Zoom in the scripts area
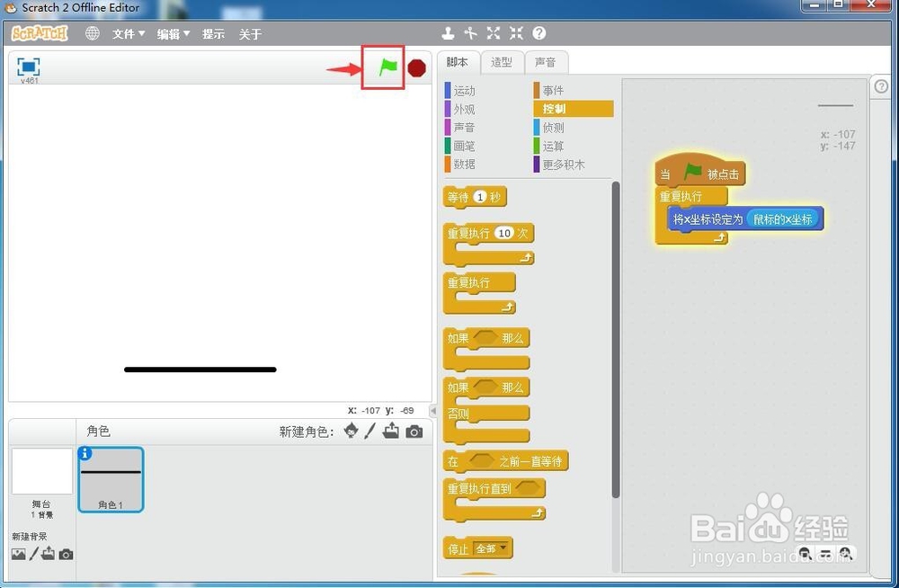Image resolution: width=899 pixels, height=588 pixels. tap(846, 554)
